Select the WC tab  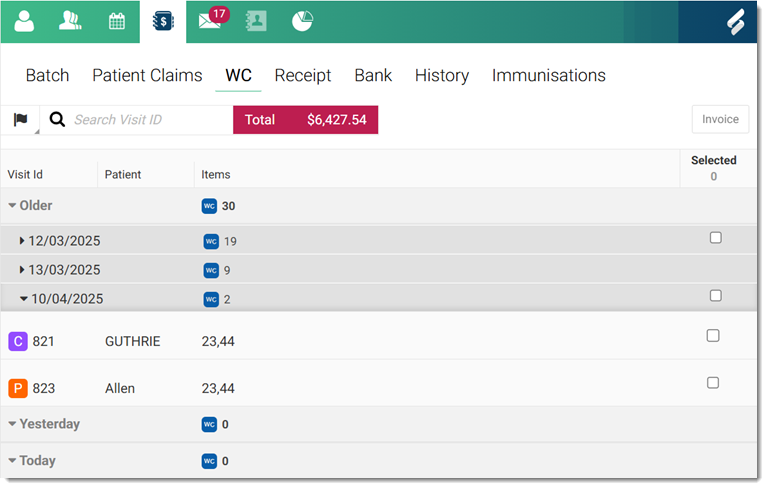point(238,75)
